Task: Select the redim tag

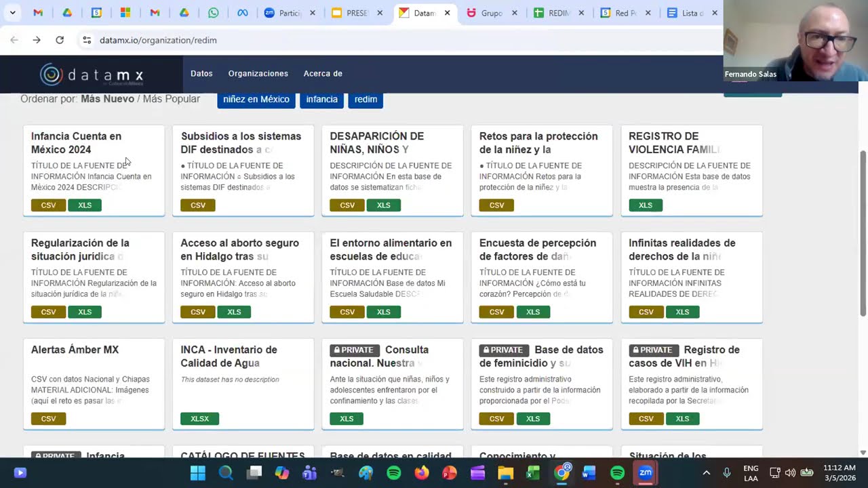Action: click(366, 99)
